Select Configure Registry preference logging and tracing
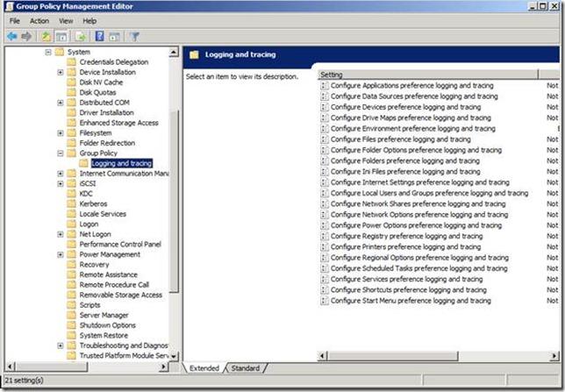The width and height of the screenshot is (565, 392). click(x=406, y=236)
